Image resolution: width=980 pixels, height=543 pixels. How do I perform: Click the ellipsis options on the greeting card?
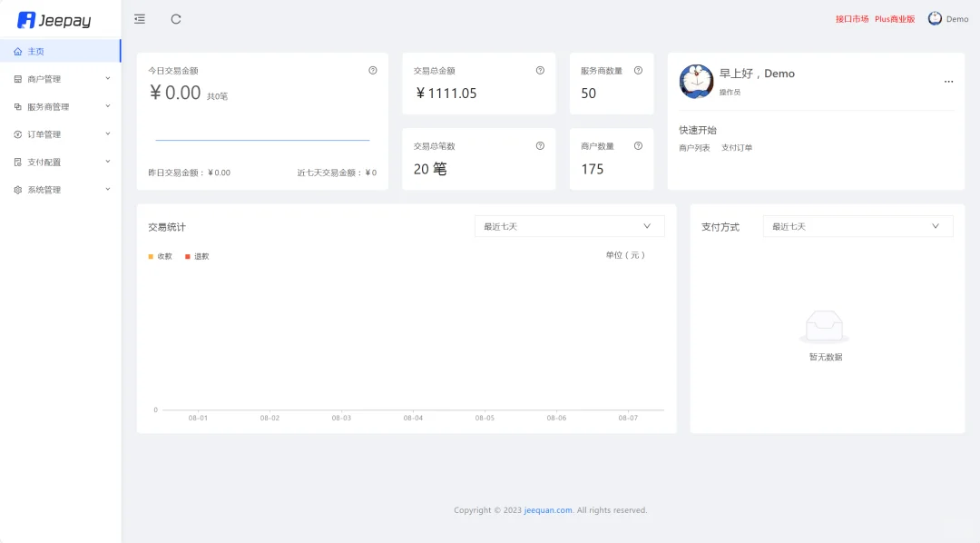948,81
